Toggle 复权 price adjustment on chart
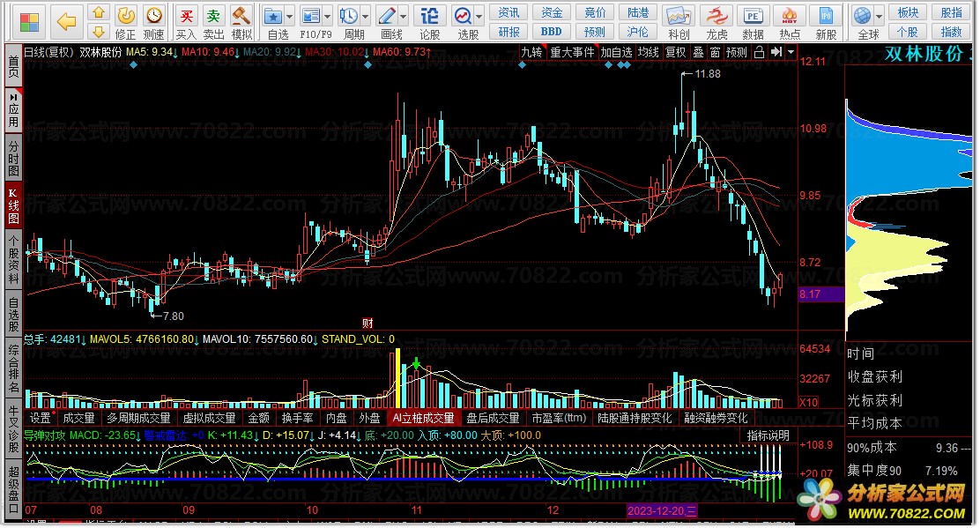The image size is (980, 528). 676,53
